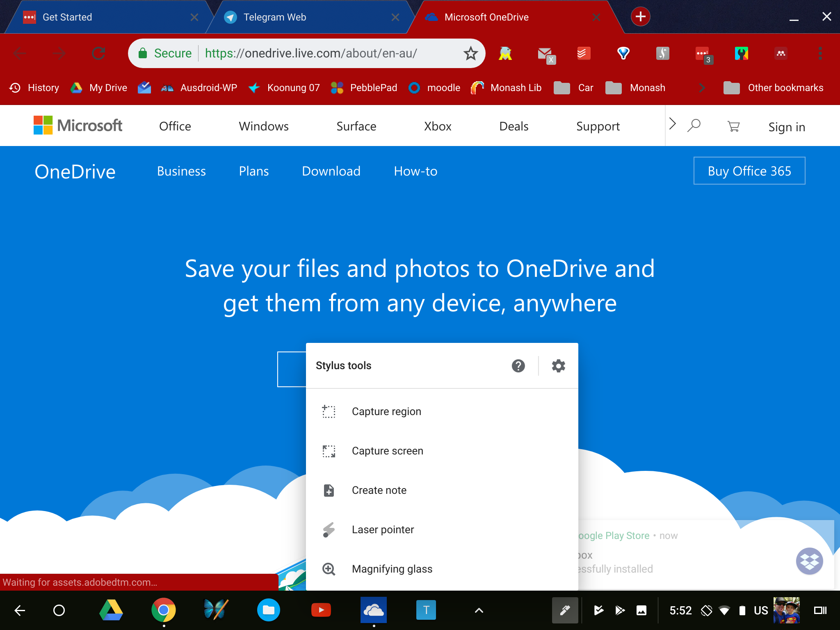Open Files app in shelf

click(269, 610)
